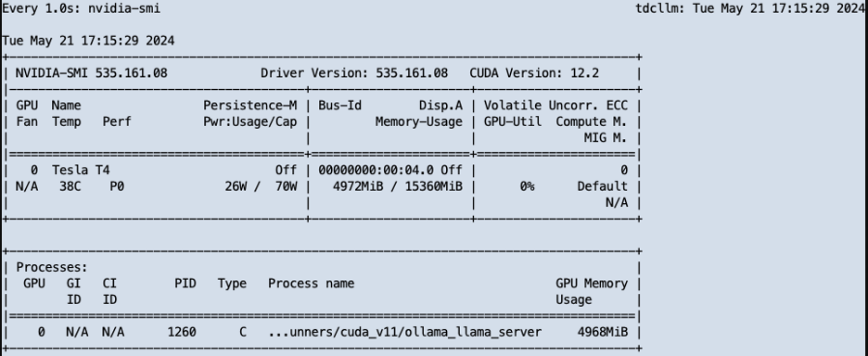Click the 4968MiB process memory value

(603, 332)
